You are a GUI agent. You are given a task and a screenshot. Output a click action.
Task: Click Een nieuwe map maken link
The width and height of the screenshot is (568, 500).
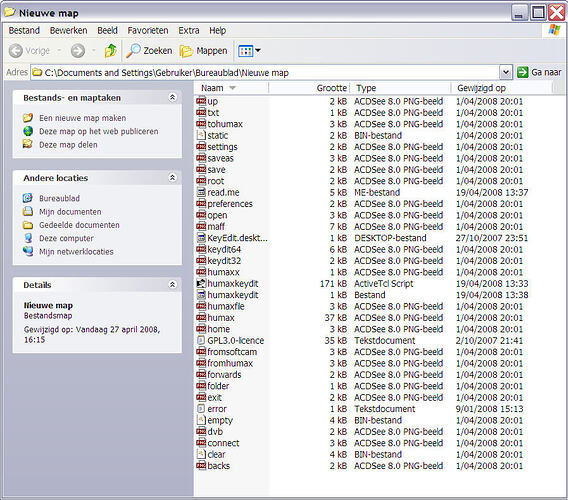(83, 118)
